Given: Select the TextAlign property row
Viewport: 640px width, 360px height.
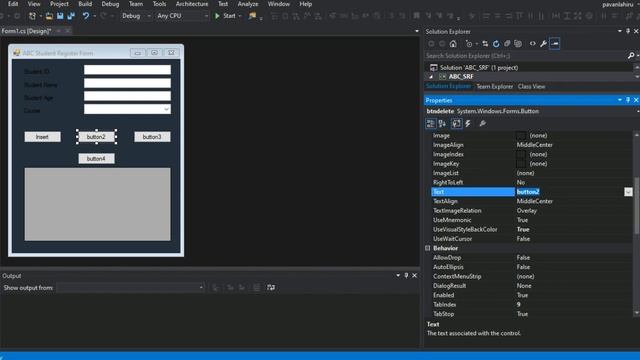Looking at the screenshot, I should pyautogui.click(x=531, y=201).
